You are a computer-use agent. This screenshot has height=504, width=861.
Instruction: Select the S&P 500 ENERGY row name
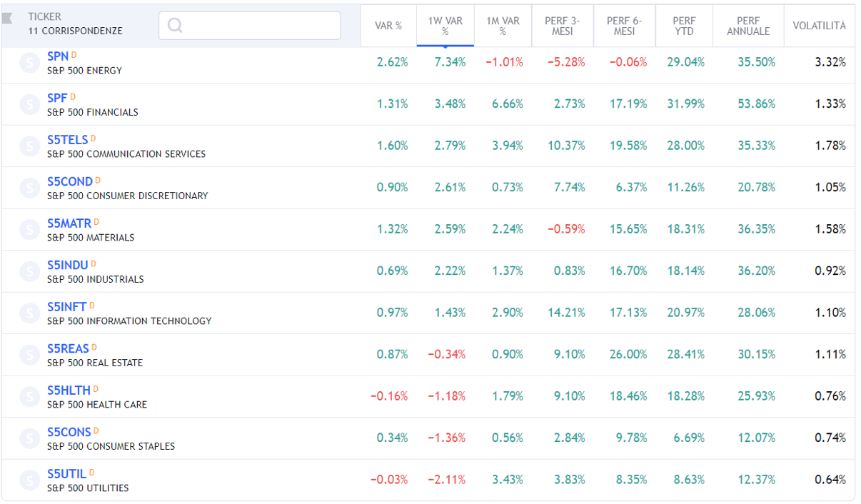click(84, 71)
